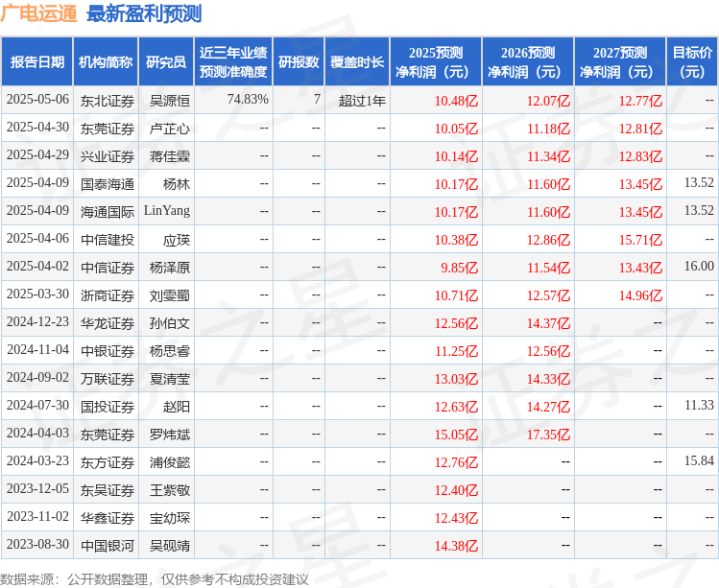Select date cell 2023-08-30
The image size is (719, 588).
37,545
